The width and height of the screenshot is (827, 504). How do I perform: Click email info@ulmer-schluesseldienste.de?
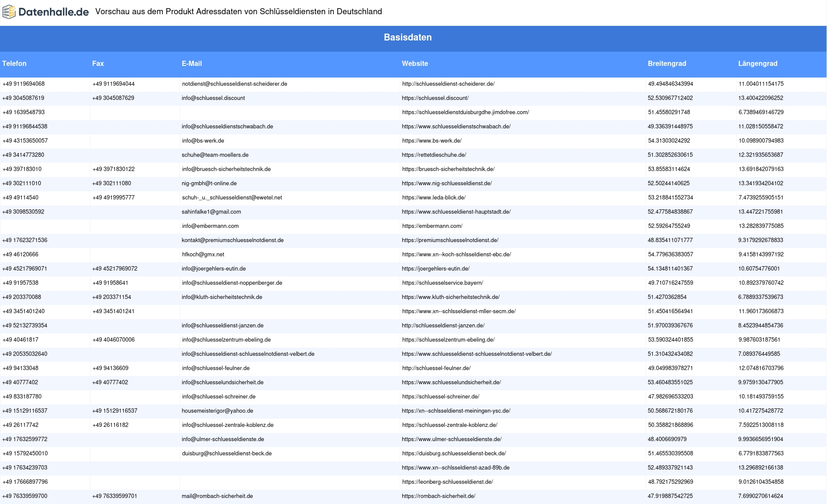(x=223, y=439)
